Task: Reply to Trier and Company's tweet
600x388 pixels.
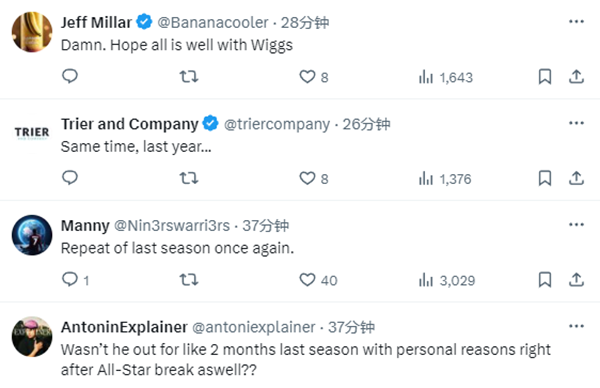Action: 70,178
